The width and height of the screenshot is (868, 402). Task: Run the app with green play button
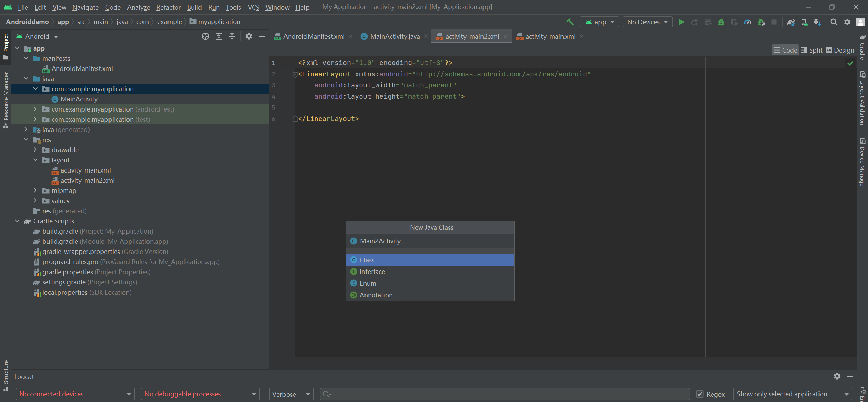point(682,22)
